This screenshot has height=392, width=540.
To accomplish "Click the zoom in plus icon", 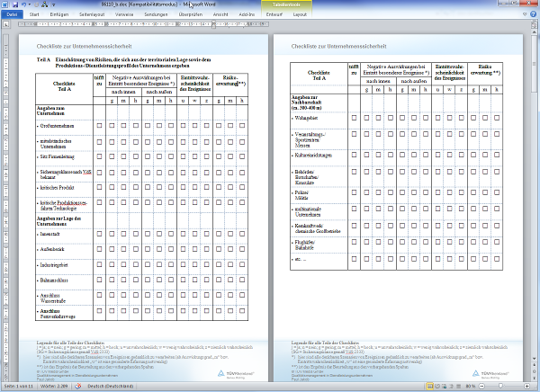I will click(526, 387).
